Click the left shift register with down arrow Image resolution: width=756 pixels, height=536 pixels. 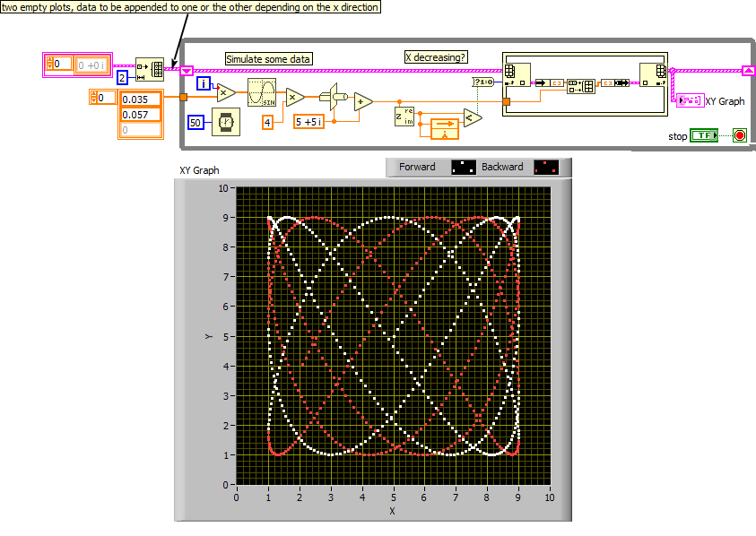(187, 71)
